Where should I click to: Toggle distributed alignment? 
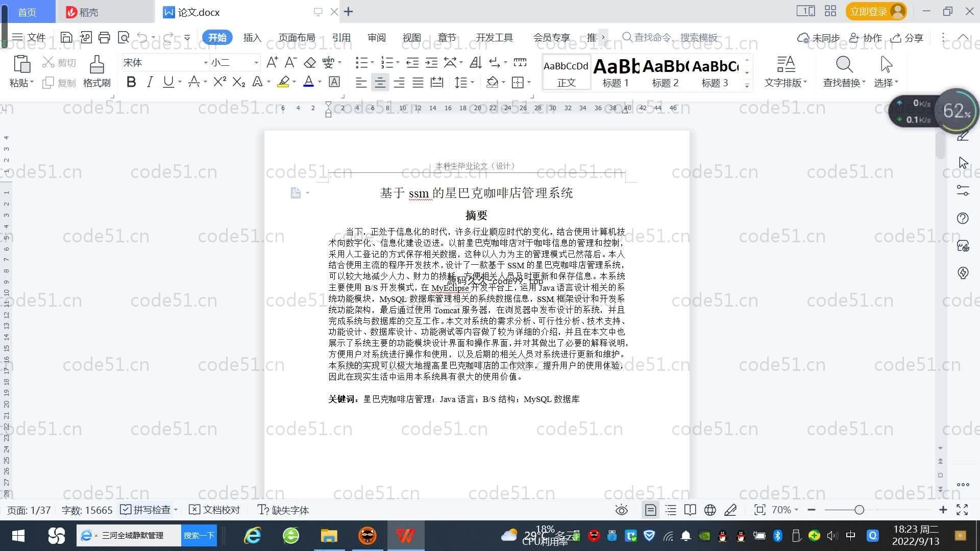pos(437,82)
